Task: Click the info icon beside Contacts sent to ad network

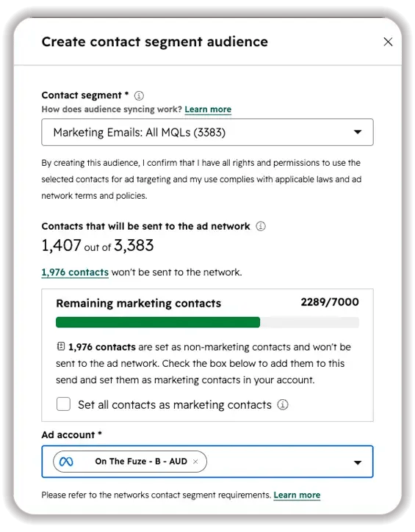Action: (261, 226)
